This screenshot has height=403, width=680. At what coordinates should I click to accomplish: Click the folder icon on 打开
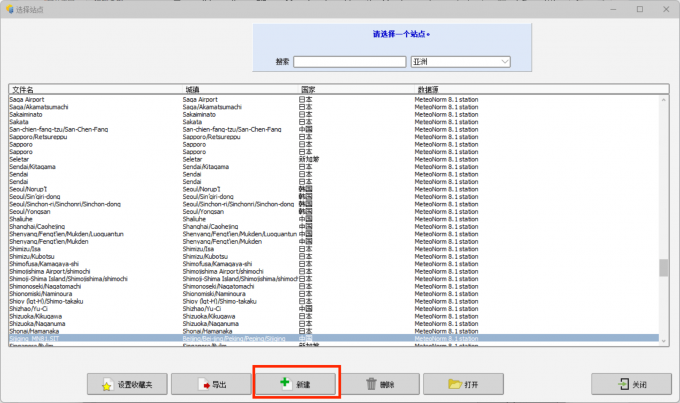(454, 384)
